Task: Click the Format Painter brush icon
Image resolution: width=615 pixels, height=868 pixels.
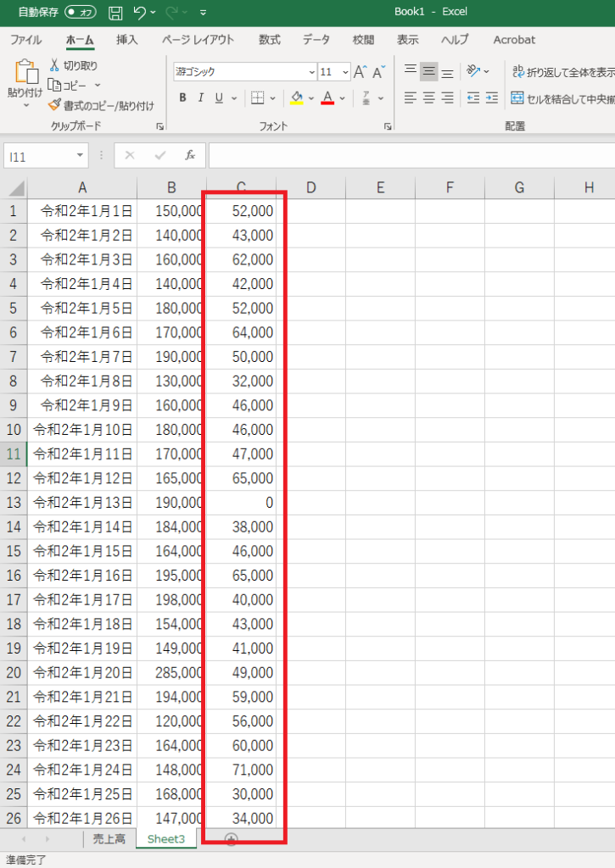Action: tap(54, 105)
